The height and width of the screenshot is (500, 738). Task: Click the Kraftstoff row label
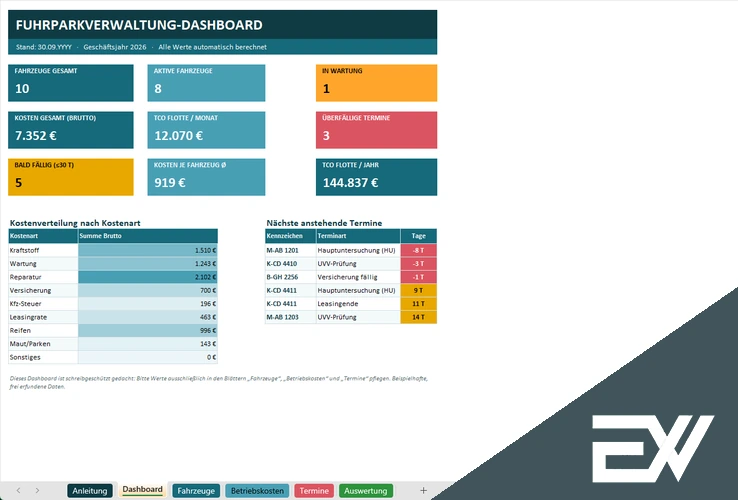pyautogui.click(x=24, y=250)
